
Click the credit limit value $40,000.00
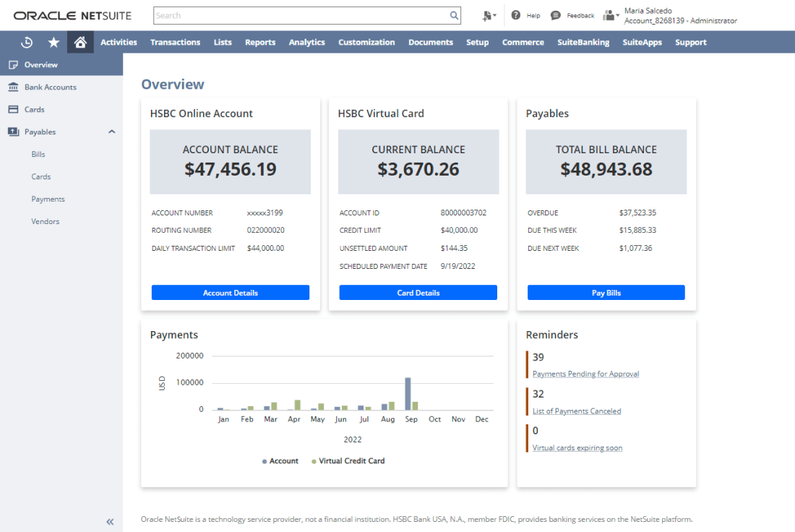[x=459, y=231]
